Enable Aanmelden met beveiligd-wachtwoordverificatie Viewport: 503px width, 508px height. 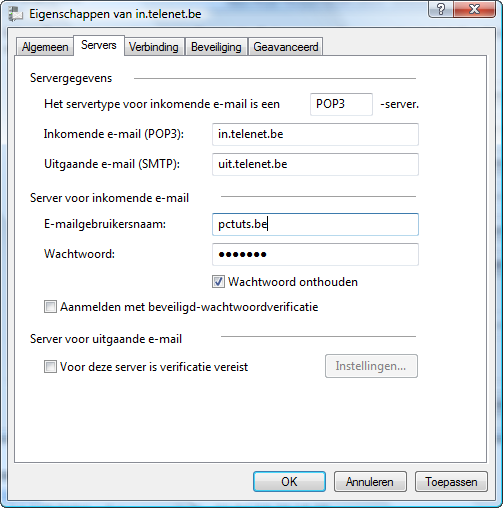coord(50,307)
